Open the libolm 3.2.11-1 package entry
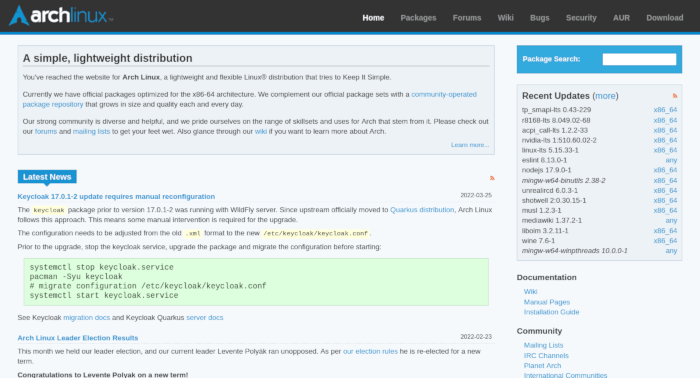This screenshot has height=378, width=700. [x=545, y=231]
